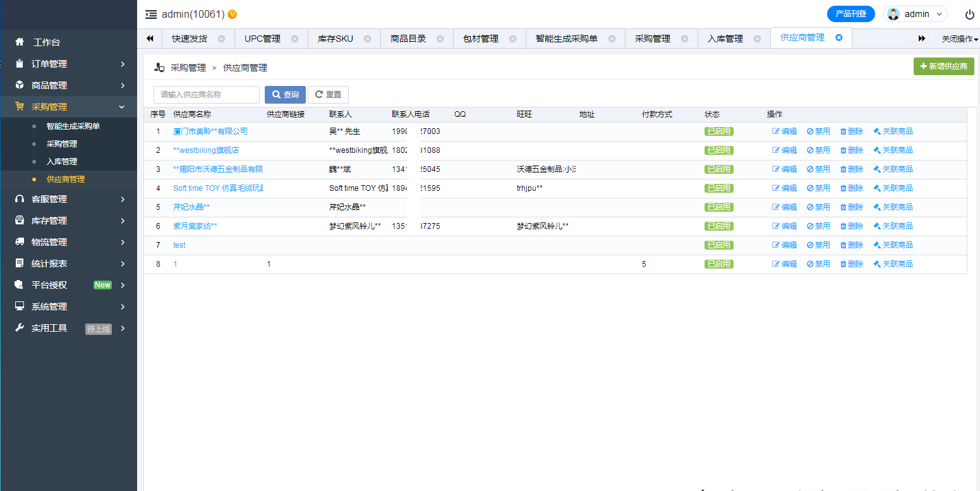This screenshot has height=491, width=980.
Task: Disable the 紫月棠家纺 supplier
Action: [818, 226]
